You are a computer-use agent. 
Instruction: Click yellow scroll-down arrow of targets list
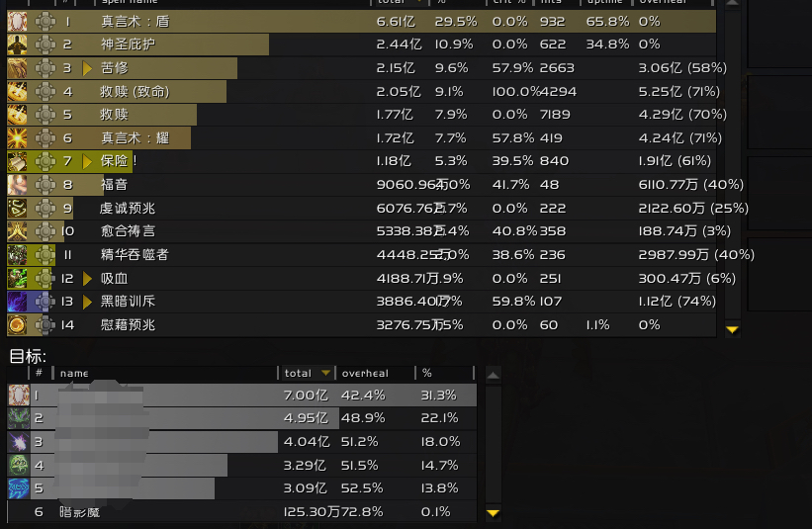(x=493, y=513)
